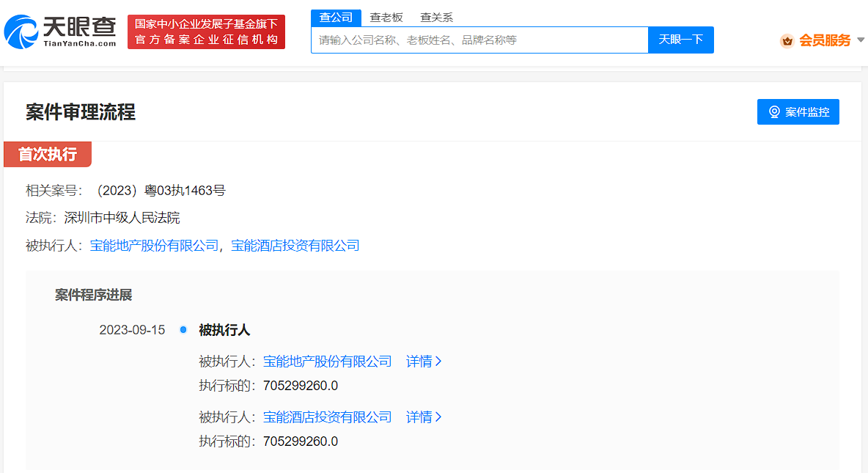Focus the company name search field
The image size is (868, 473).
click(x=479, y=40)
